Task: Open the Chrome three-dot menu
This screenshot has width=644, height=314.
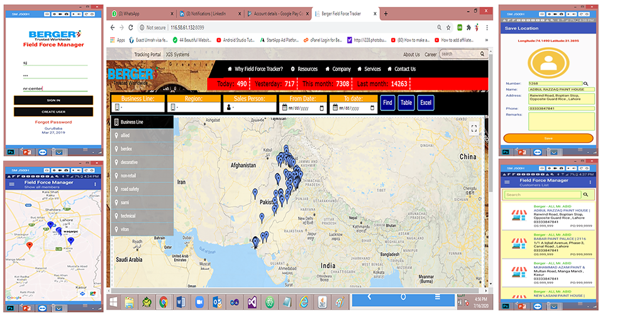Action: tap(487, 28)
